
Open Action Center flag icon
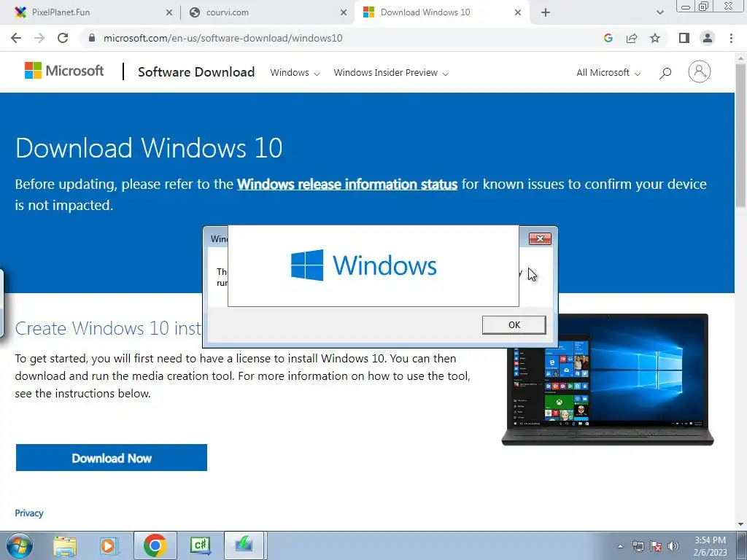pyautogui.click(x=656, y=546)
